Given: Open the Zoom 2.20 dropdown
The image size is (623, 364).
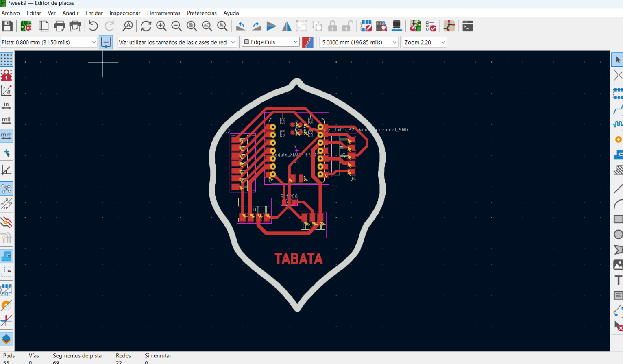Looking at the screenshot, I should [425, 42].
